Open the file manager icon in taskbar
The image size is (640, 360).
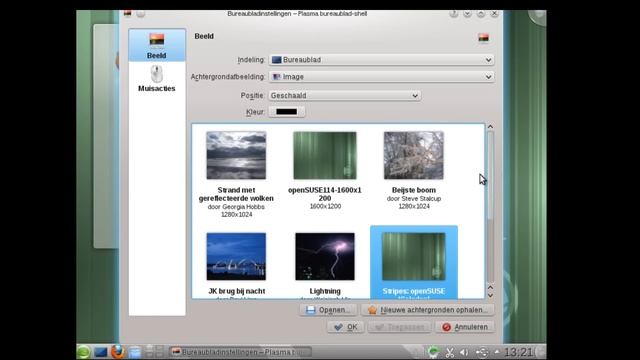[x=134, y=352]
